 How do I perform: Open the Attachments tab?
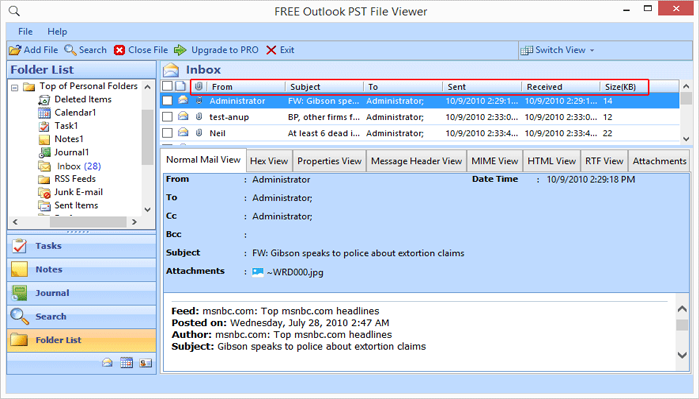click(659, 161)
